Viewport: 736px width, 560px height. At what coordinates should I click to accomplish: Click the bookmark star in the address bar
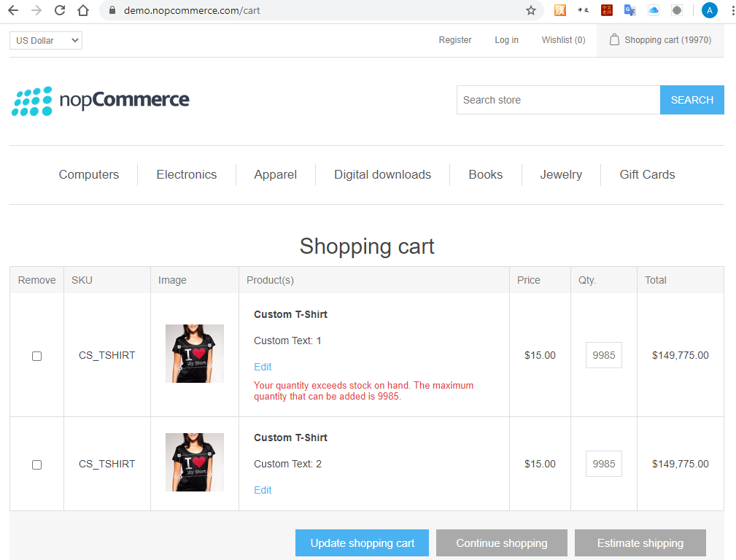pos(531,10)
